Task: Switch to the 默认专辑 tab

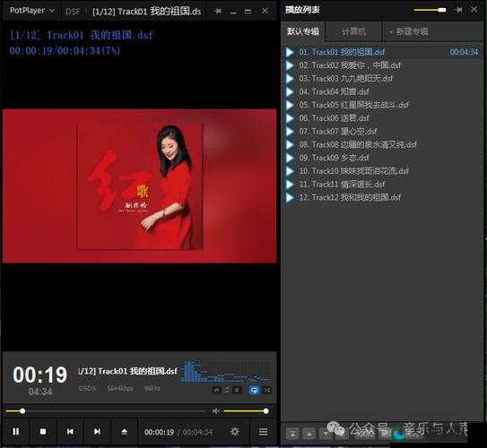Action: 303,31
